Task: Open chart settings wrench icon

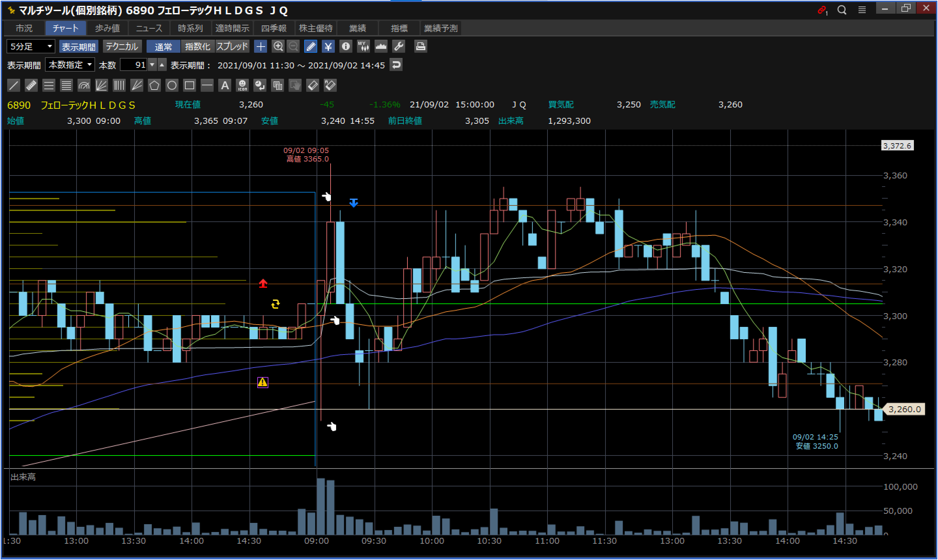Action: (x=399, y=47)
